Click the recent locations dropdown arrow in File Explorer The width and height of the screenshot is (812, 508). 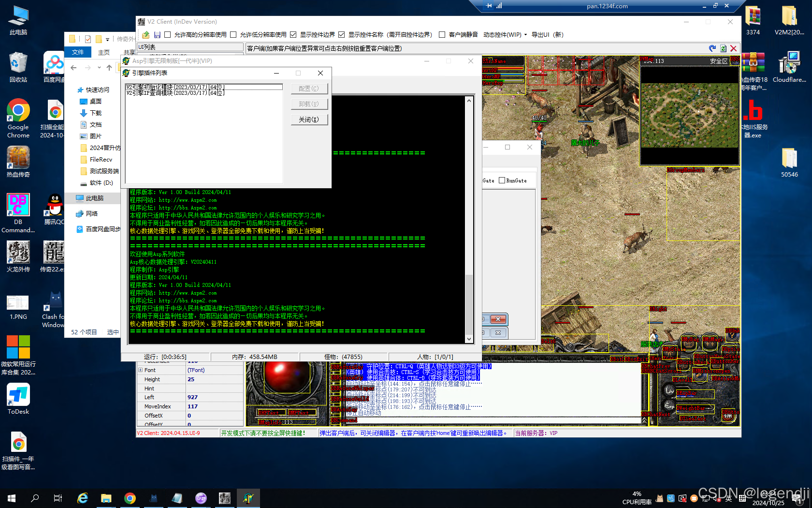[x=99, y=68]
